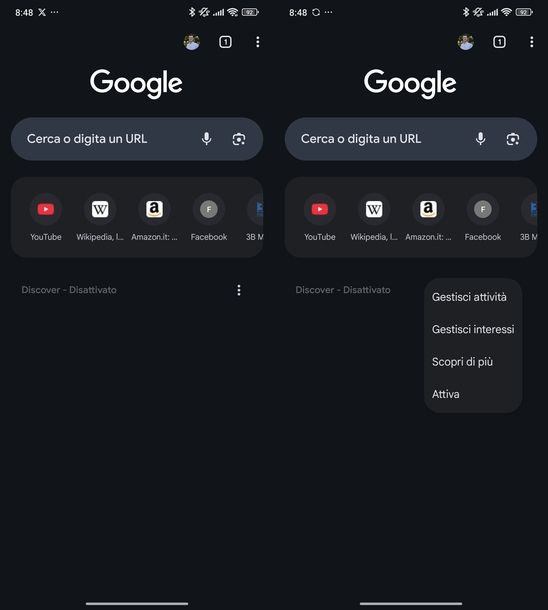Open tab switcher showing 1 tab on left
Image resolution: width=548 pixels, height=610 pixels.
pyautogui.click(x=225, y=42)
